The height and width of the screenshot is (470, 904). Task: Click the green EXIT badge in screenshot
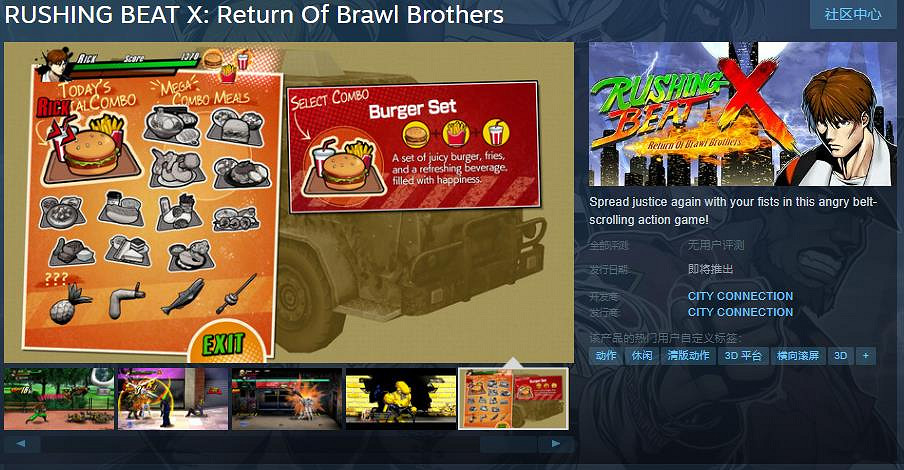pyautogui.click(x=225, y=344)
